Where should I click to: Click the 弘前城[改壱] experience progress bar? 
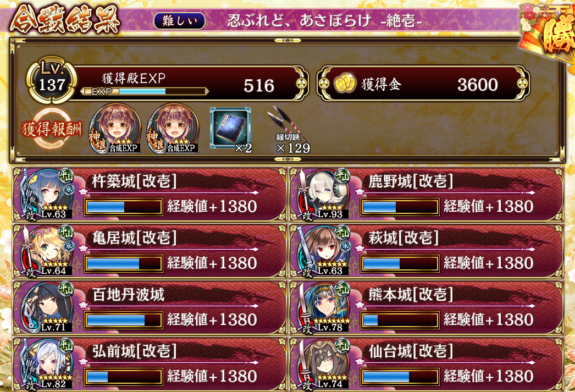pos(124,377)
